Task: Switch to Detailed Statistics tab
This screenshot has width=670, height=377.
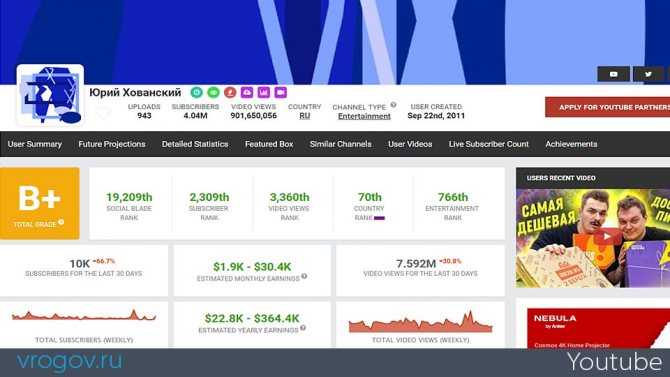Action: (195, 144)
